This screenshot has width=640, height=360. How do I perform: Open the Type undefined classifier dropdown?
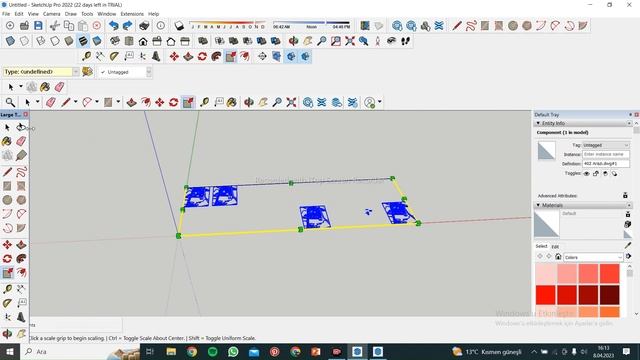click(76, 72)
